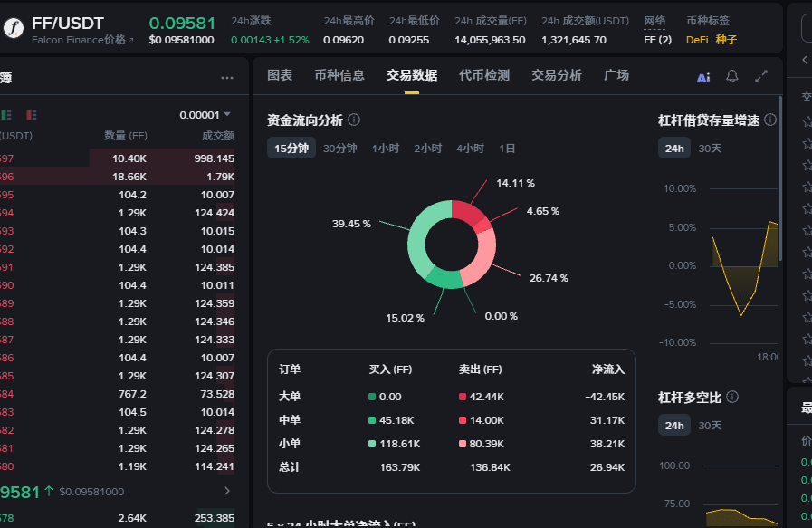Open the 交易分析 tab
Screen dimensions: 812x528
[x=556, y=76]
